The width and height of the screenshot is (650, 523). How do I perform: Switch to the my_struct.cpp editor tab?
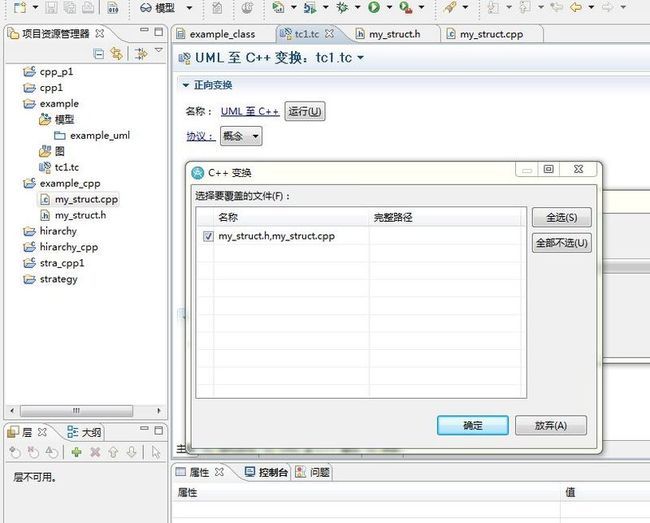point(491,34)
